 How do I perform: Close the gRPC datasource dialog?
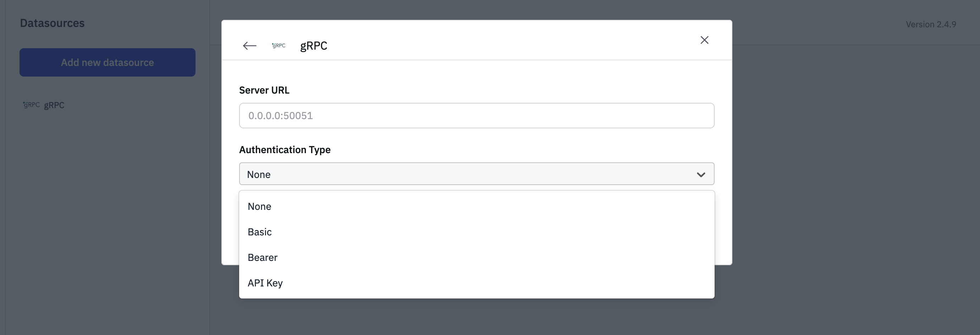click(x=704, y=40)
